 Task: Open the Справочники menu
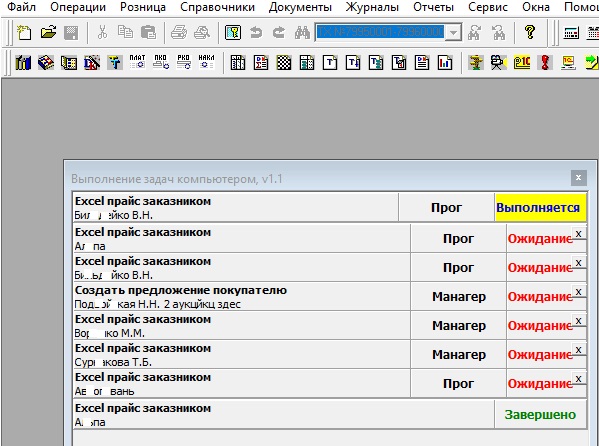tap(217, 7)
